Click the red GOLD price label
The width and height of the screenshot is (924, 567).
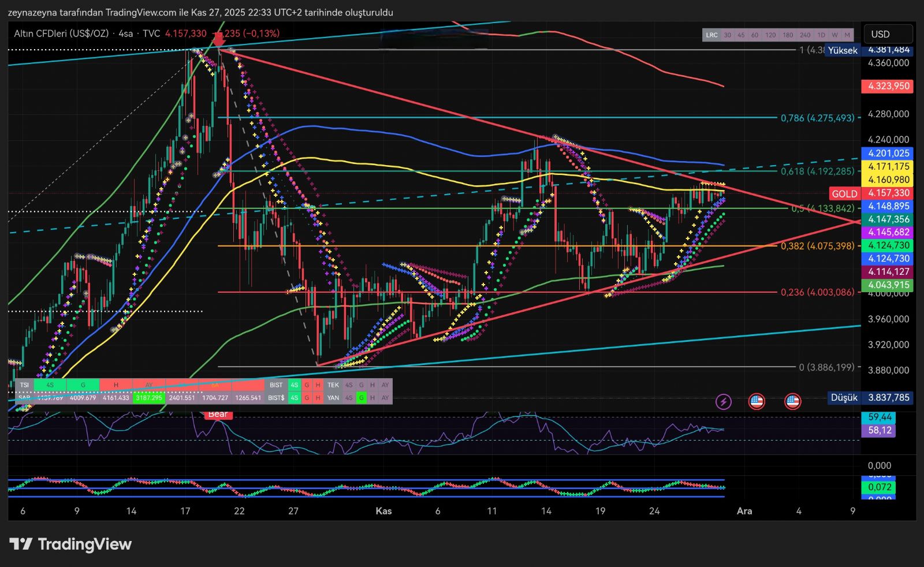pos(844,193)
